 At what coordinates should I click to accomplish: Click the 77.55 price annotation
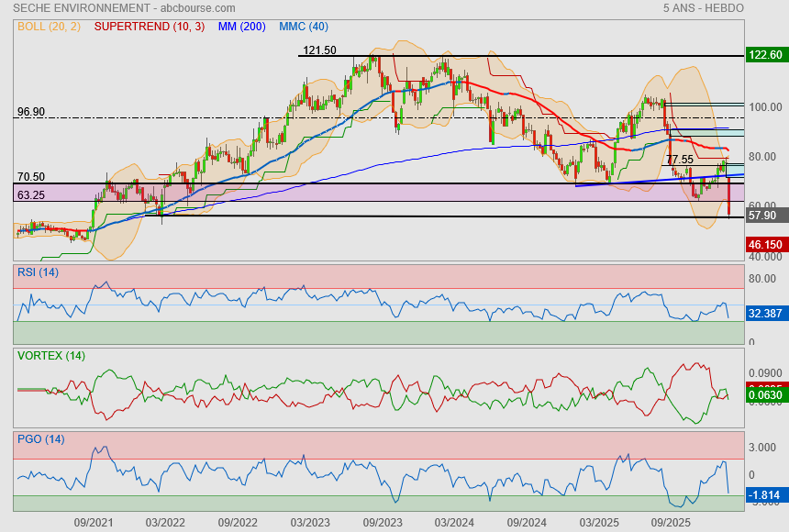(680, 159)
